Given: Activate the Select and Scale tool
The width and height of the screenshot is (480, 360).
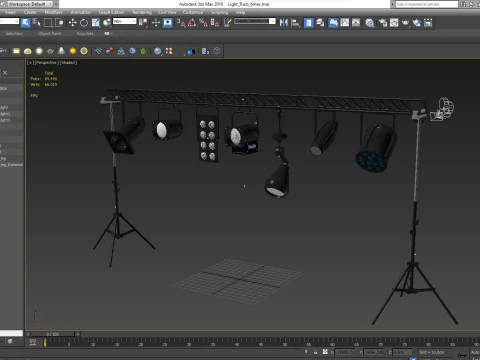Looking at the screenshot, I should 95,23.
